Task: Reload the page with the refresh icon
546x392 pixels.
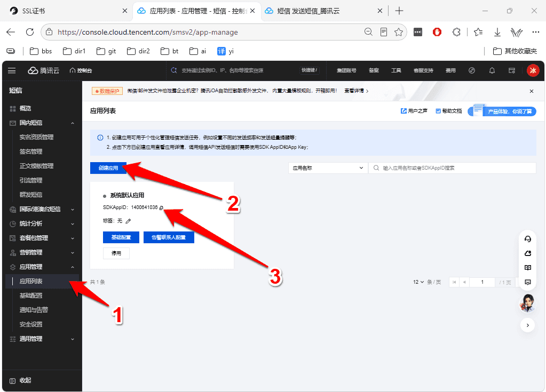Action: [30, 32]
